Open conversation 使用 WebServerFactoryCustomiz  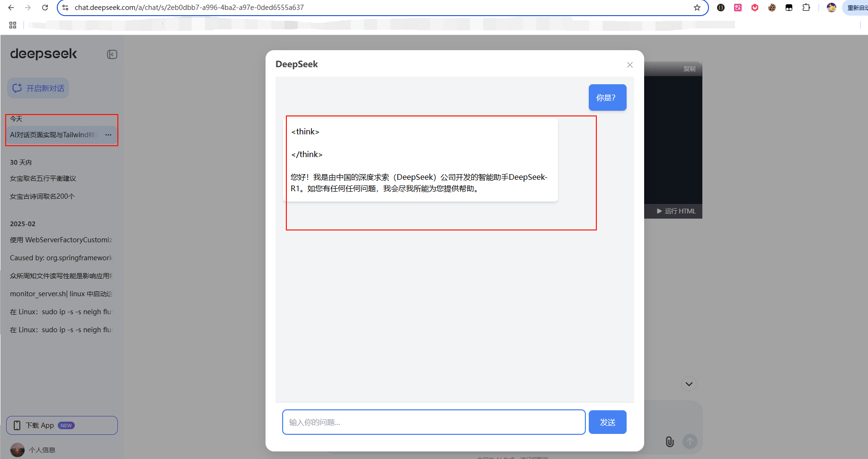tap(61, 240)
